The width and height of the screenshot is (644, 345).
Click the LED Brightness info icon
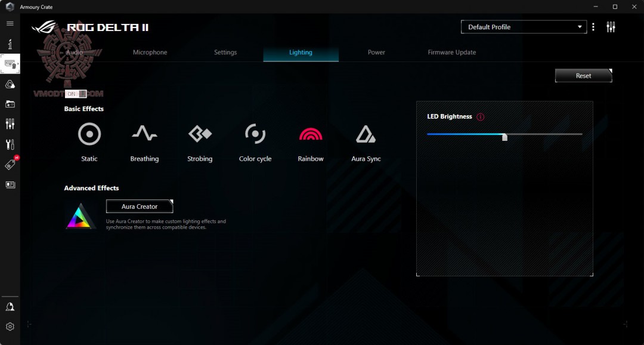coord(480,117)
